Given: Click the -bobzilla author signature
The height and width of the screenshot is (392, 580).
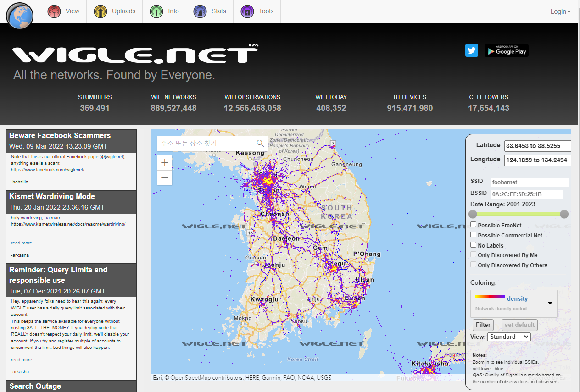Looking at the screenshot, I should point(20,182).
